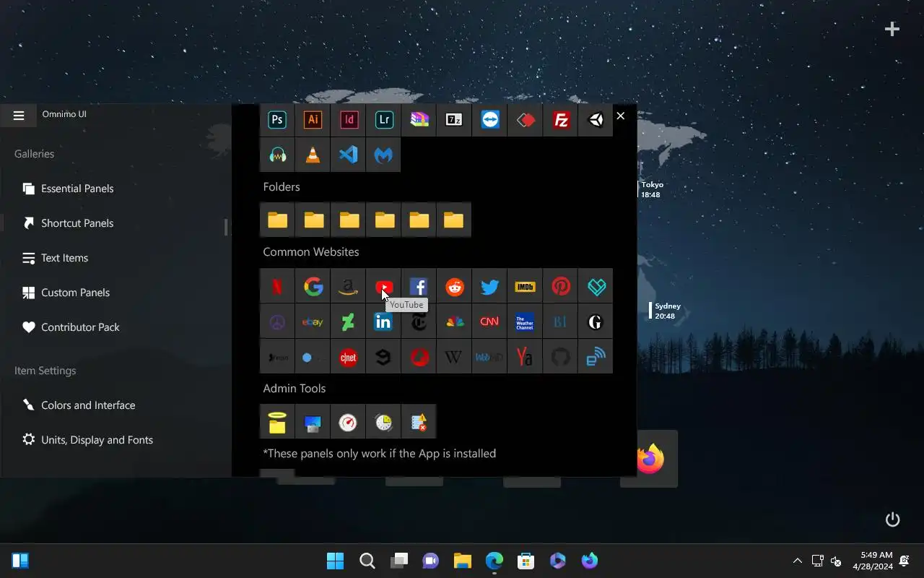
Task: Click the Engadget website icon
Action: tap(596, 357)
